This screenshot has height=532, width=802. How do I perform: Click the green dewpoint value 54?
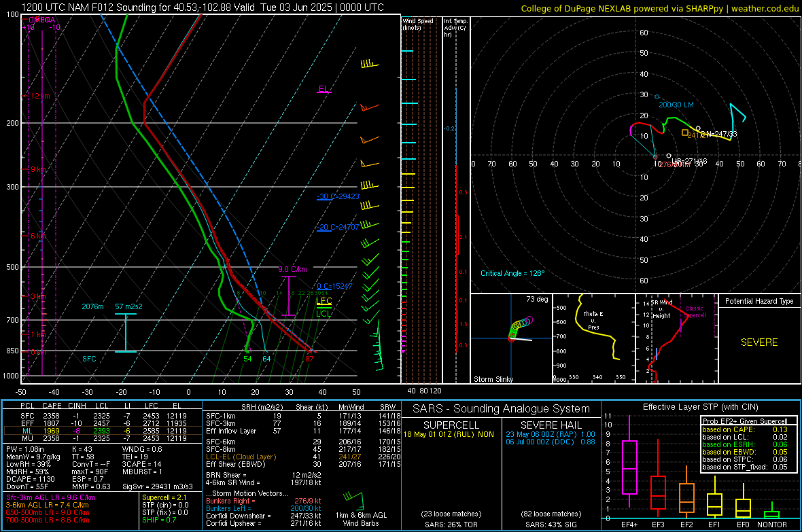coord(247,359)
